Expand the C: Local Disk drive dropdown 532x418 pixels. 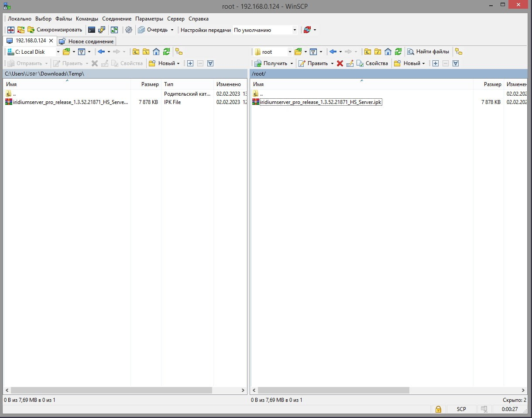coord(58,52)
